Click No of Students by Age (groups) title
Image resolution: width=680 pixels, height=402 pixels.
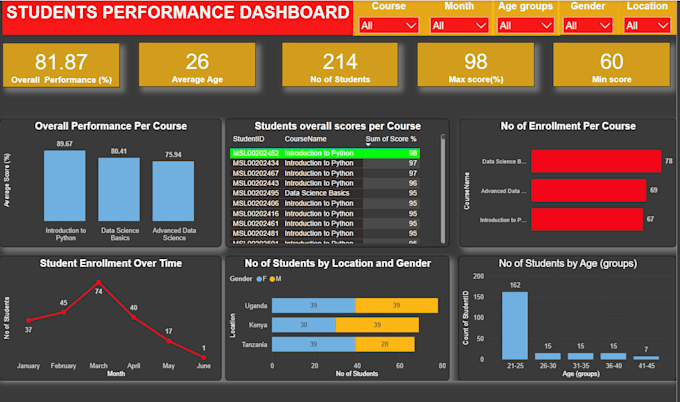(568, 263)
